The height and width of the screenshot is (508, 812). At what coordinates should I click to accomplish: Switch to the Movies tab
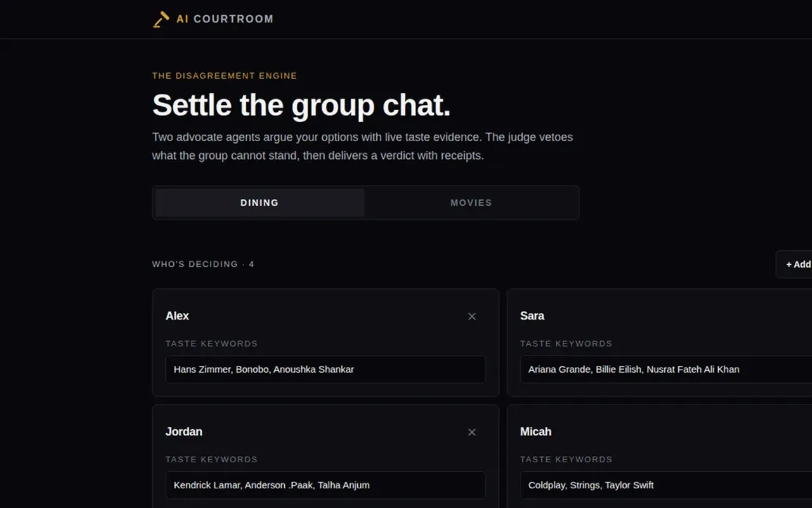coord(471,203)
